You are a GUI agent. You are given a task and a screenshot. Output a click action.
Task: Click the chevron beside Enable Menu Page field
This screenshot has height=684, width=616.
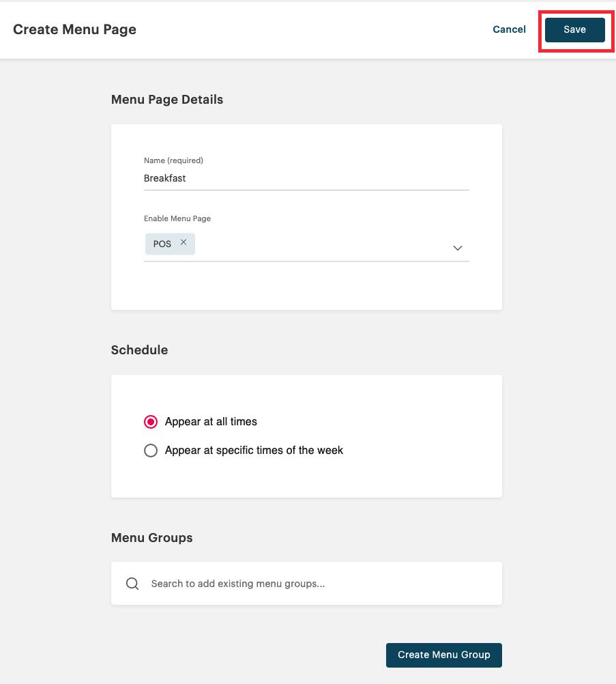point(457,248)
